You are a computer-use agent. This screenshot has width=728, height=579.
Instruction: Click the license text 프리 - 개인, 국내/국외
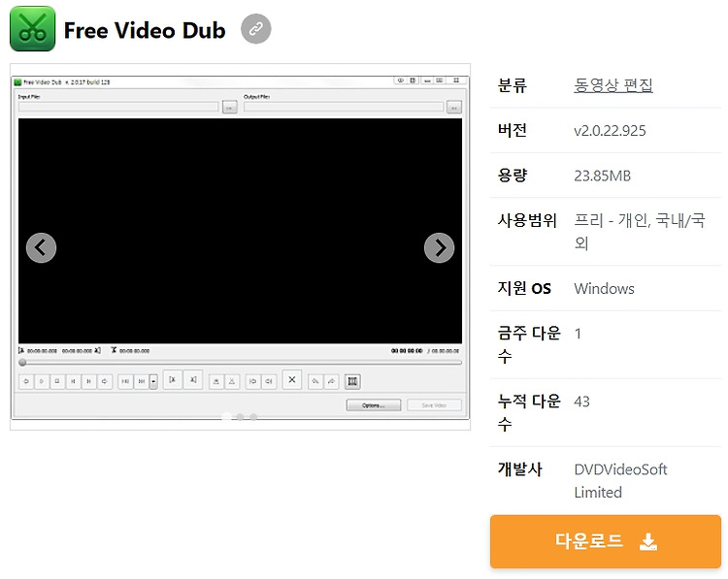coord(640,232)
